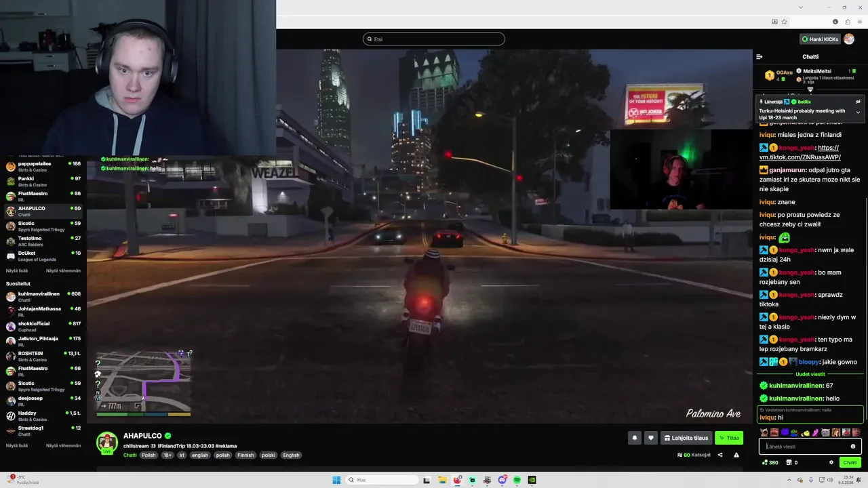The height and width of the screenshot is (488, 868).
Task: Open Streetdog1 recommended channel
Action: [x=43, y=430]
